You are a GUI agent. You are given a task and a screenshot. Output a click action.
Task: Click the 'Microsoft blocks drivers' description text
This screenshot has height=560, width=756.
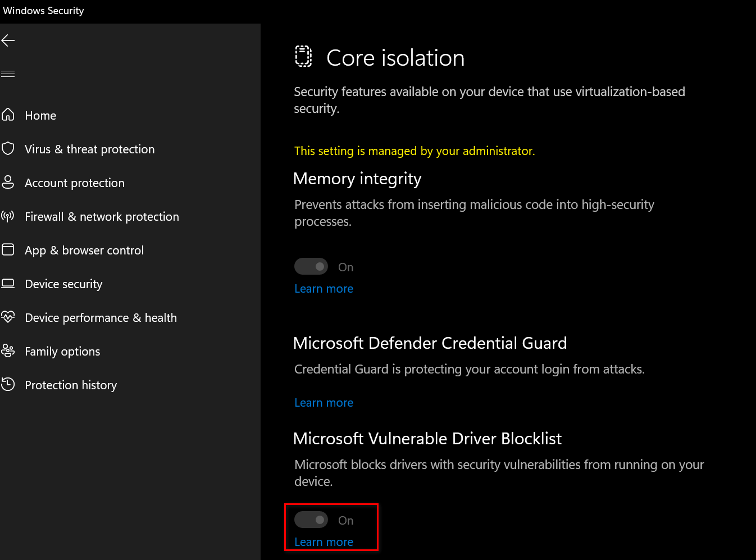click(499, 473)
